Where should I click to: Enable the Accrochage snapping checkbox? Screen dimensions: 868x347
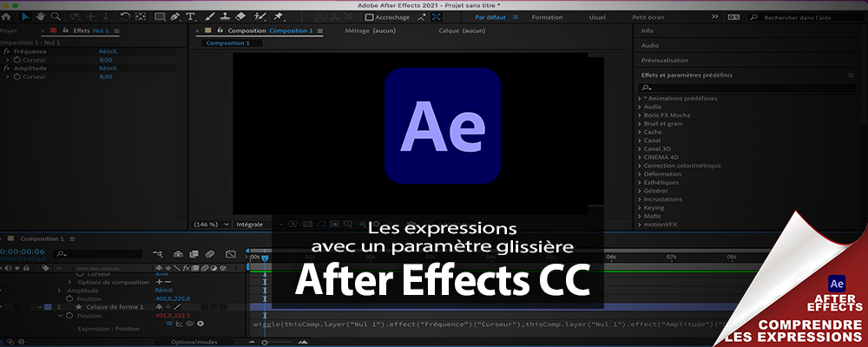point(369,17)
